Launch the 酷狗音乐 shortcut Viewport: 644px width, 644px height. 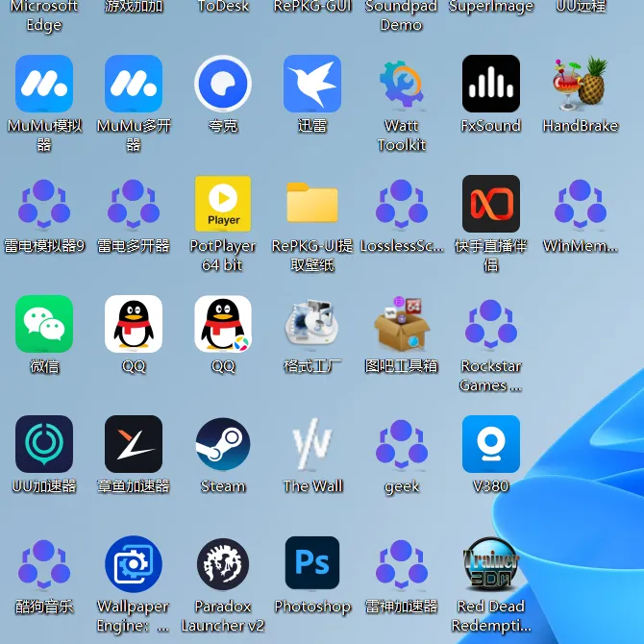[44, 564]
